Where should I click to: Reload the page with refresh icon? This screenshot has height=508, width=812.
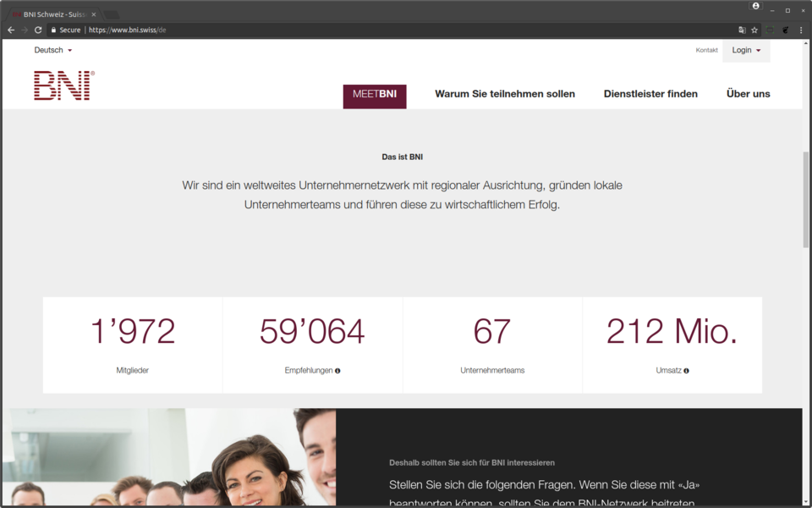tap(38, 30)
